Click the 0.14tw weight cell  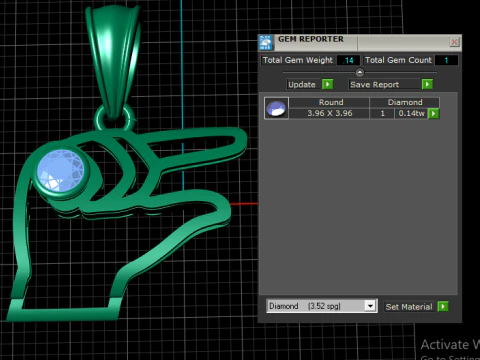click(411, 113)
